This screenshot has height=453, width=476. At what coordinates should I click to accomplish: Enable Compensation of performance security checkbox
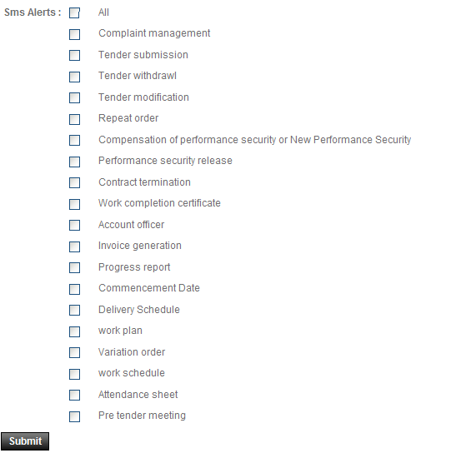point(74,141)
